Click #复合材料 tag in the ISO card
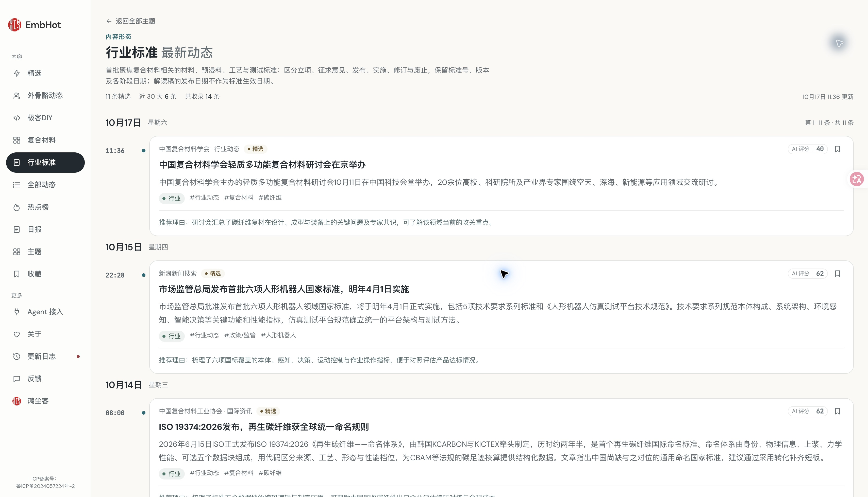The image size is (868, 497). (x=239, y=473)
